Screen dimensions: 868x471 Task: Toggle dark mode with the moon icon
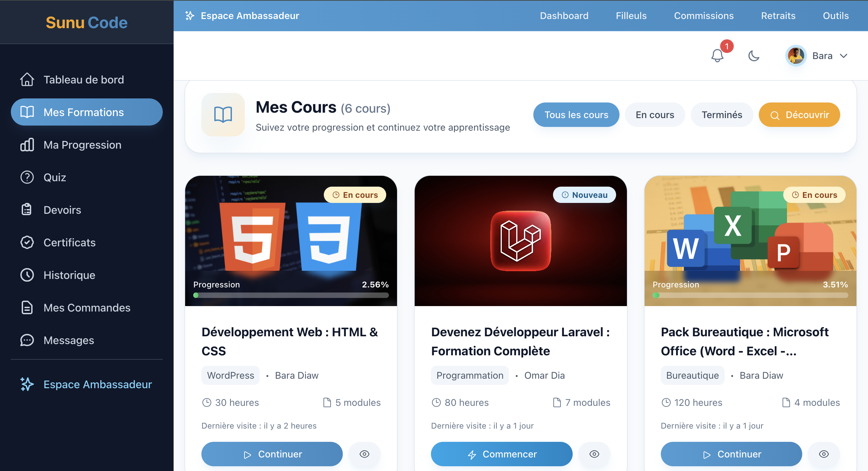[753, 56]
